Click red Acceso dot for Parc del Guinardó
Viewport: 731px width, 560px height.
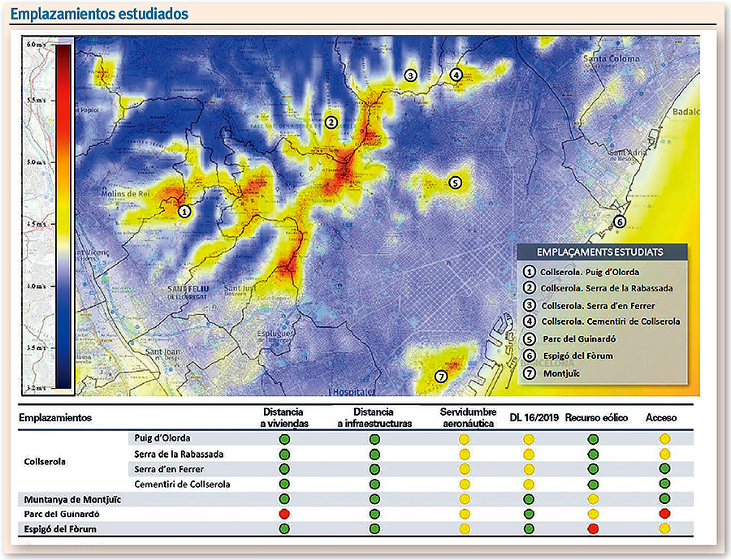point(664,514)
